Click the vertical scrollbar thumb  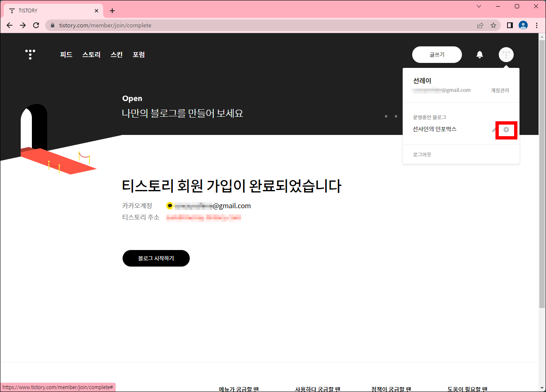542,174
